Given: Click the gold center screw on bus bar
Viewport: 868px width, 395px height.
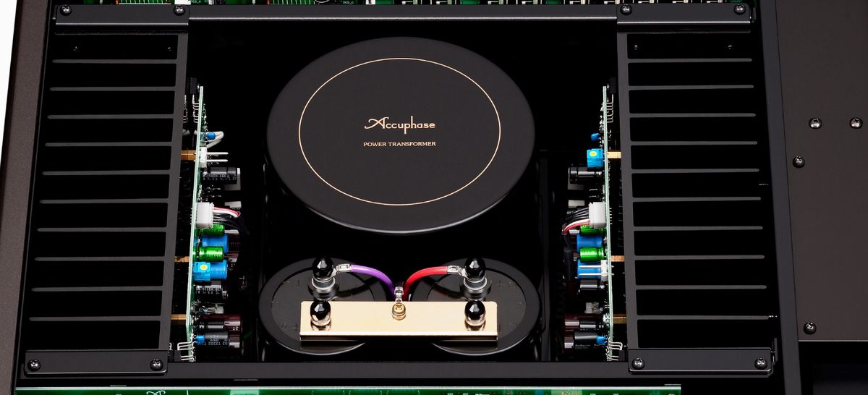Looking at the screenshot, I should tap(398, 312).
